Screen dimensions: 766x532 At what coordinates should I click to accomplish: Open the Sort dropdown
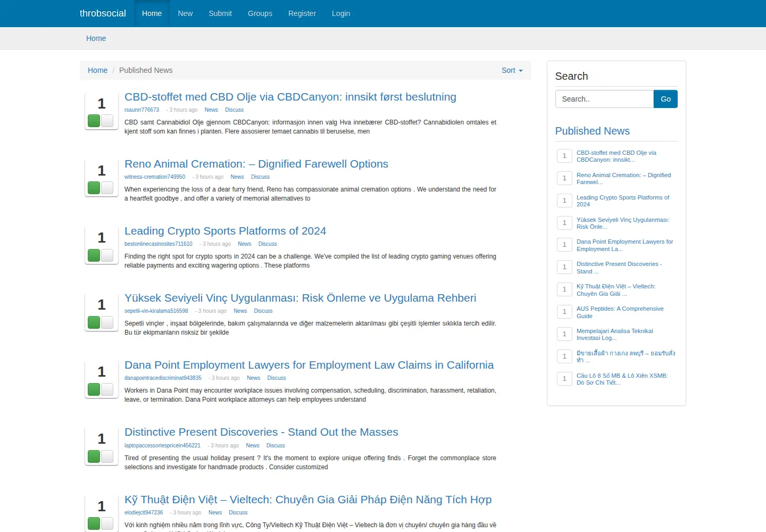click(512, 70)
